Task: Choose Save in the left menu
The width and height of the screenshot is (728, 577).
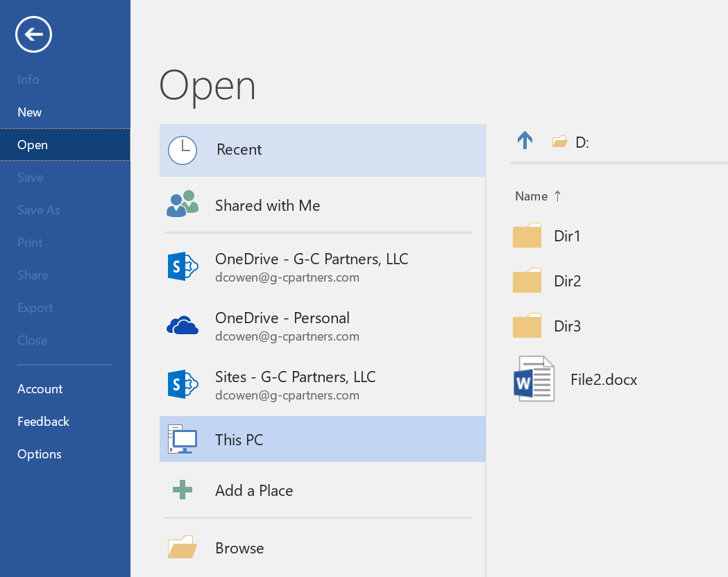Action: coord(30,177)
